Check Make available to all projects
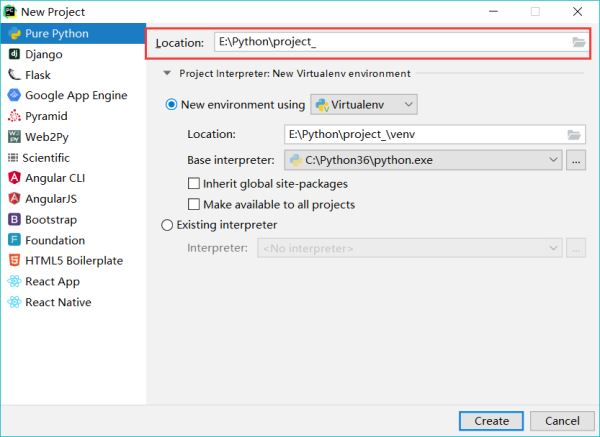The height and width of the screenshot is (437, 600). [194, 205]
